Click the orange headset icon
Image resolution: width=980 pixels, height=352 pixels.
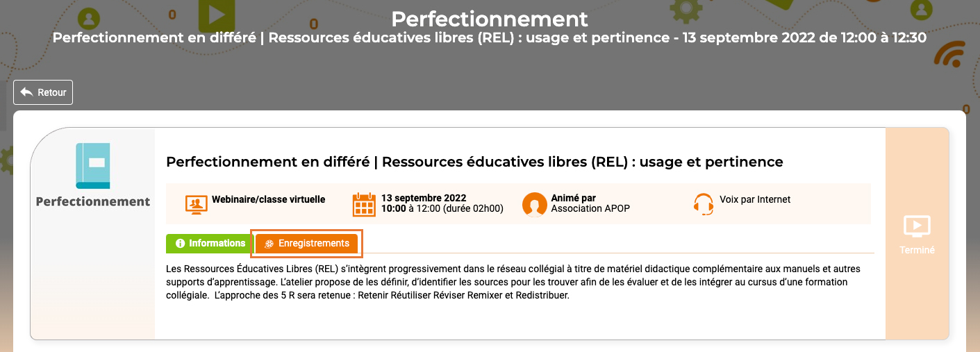click(704, 204)
